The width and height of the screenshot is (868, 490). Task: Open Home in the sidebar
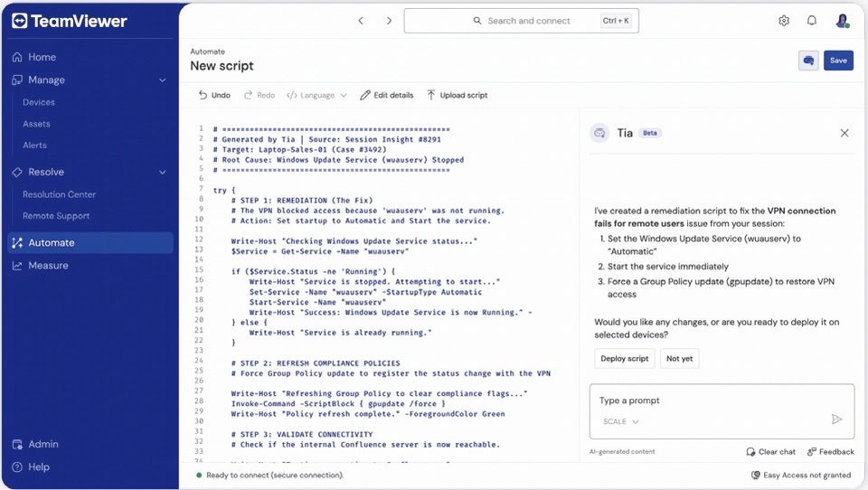click(42, 57)
